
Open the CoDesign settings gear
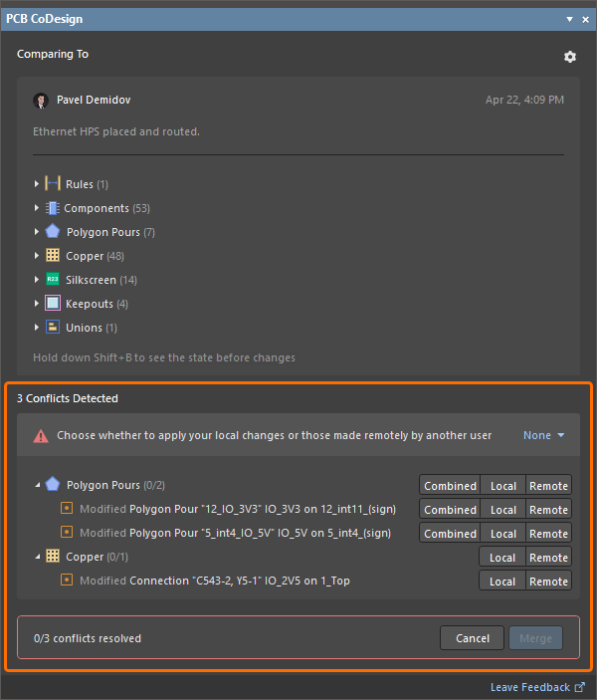point(570,57)
